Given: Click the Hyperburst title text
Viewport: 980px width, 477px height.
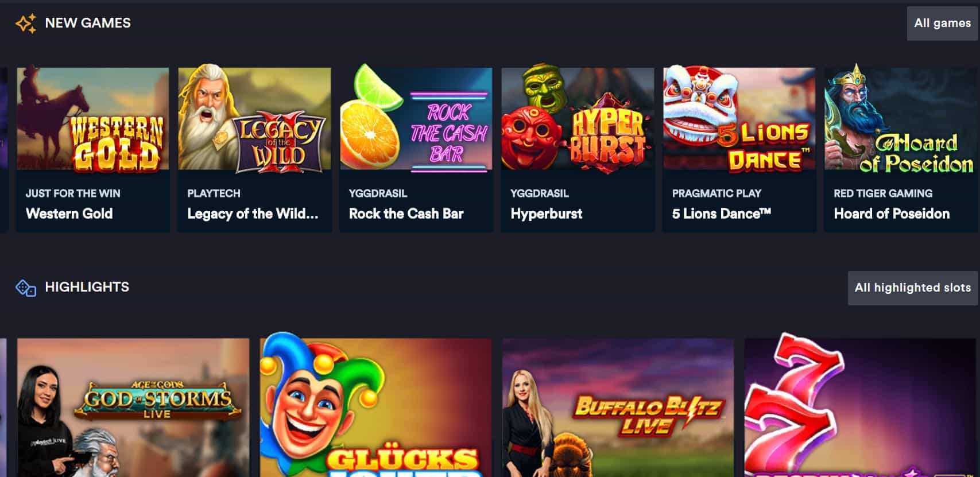Looking at the screenshot, I should pos(547,214).
